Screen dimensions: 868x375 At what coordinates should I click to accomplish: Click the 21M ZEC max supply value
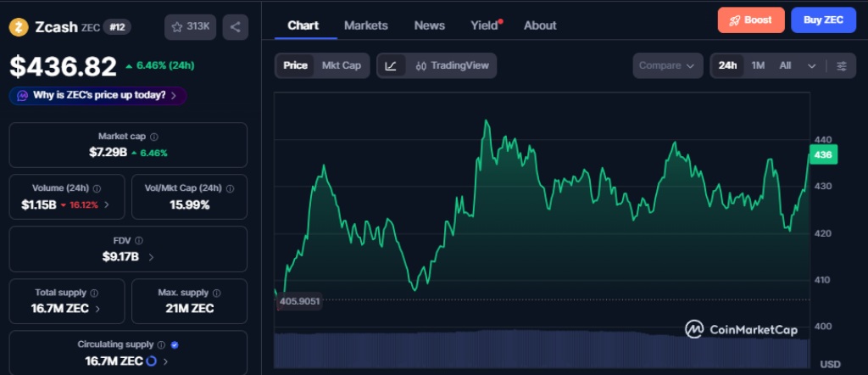coord(189,309)
